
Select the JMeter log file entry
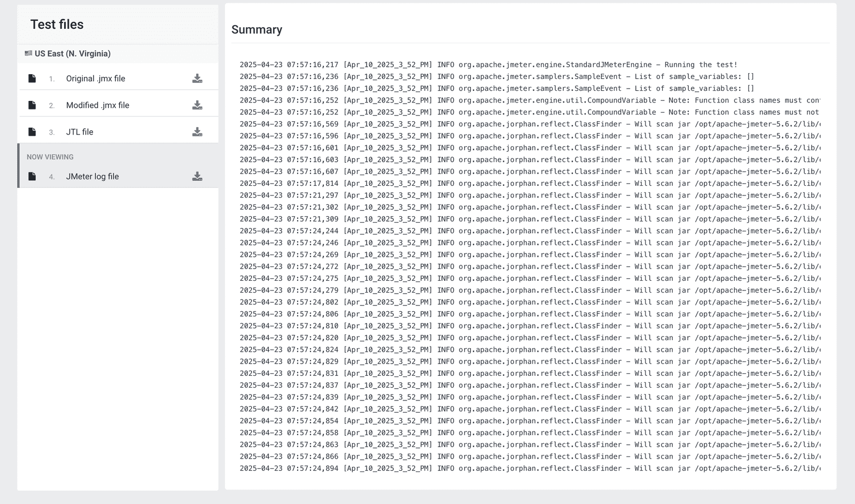pyautogui.click(x=92, y=176)
